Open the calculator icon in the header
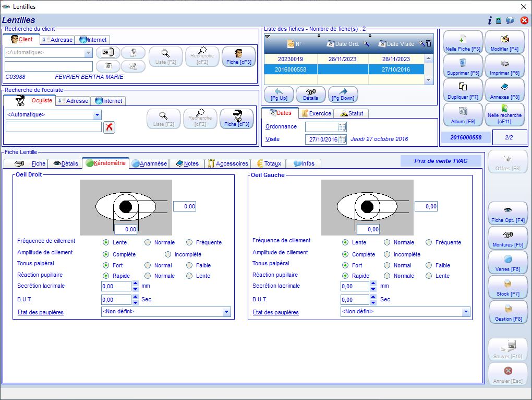This screenshot has height=400, width=532. coord(499,21)
